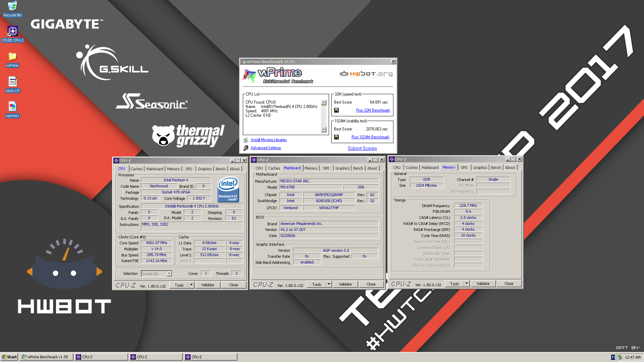Switch to wPrime Benchmark taskbar button
The image size is (644, 362).
[x=46, y=357]
